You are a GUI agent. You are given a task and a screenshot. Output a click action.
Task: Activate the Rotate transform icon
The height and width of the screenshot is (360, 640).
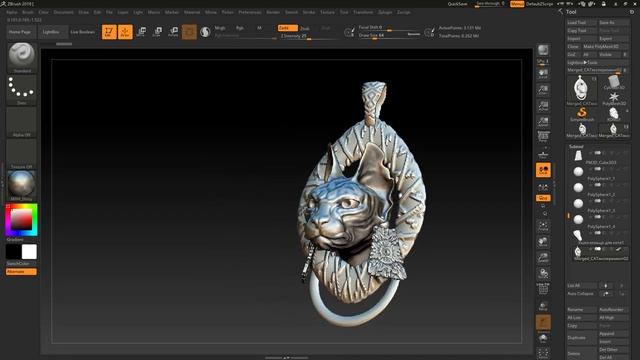pyautogui.click(x=173, y=32)
